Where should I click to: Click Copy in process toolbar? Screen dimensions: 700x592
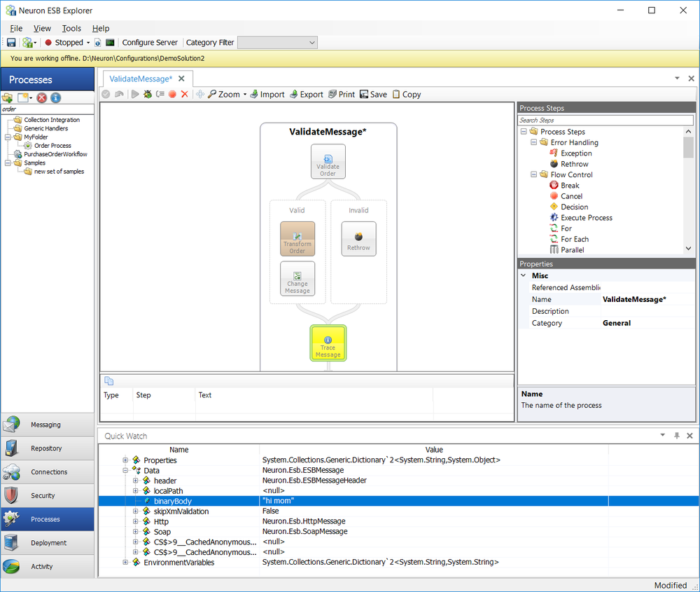[x=407, y=95]
